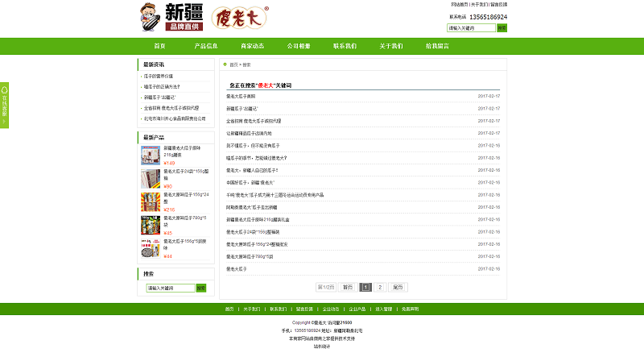
Task: Click 首页 in the breadcrumb trail
Action: (x=233, y=64)
